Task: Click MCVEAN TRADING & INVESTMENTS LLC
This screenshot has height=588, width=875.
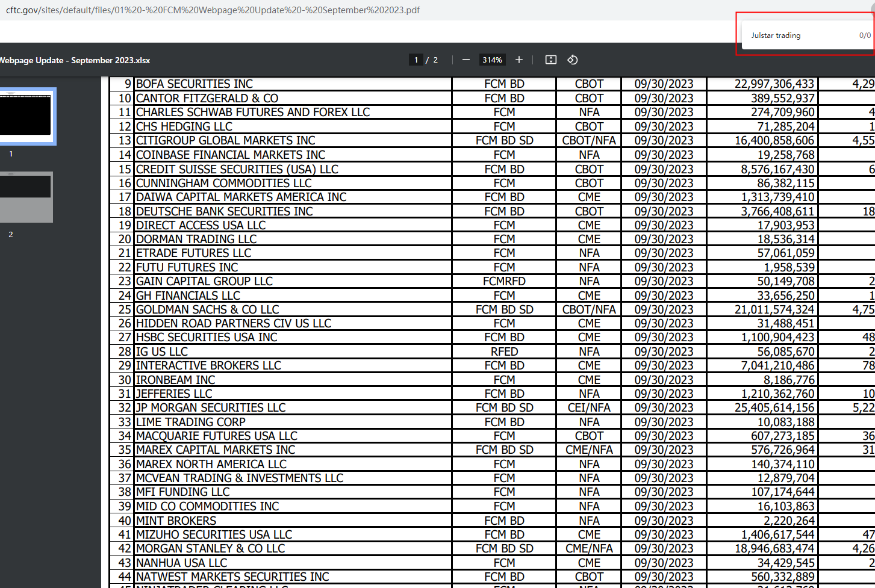Action: [240, 478]
